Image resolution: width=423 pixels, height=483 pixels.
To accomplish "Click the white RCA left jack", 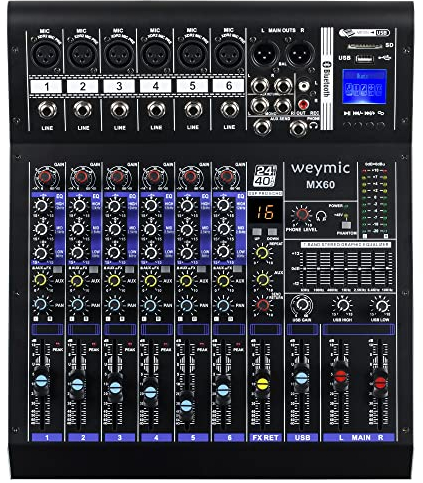I will pos(304,86).
